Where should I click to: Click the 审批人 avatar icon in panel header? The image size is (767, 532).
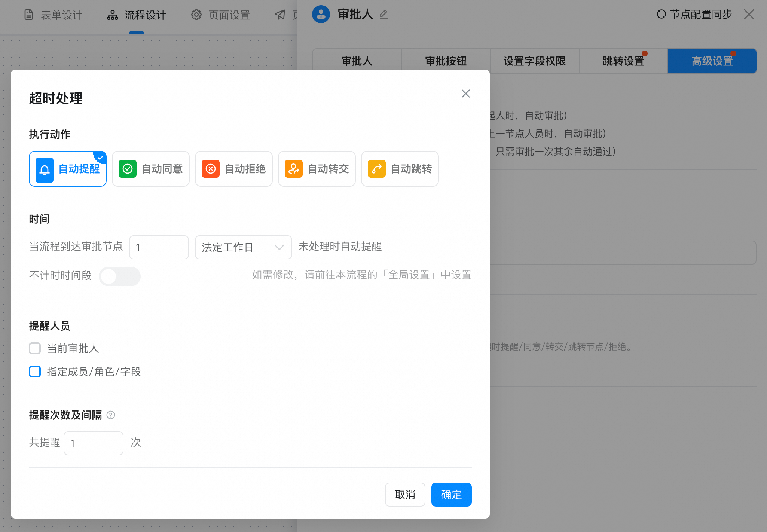click(321, 14)
